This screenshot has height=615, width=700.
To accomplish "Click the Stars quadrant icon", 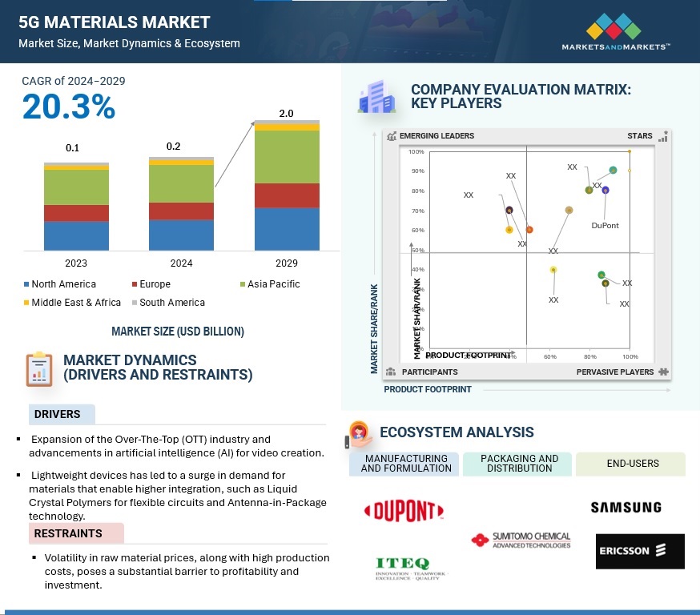I will [662, 136].
